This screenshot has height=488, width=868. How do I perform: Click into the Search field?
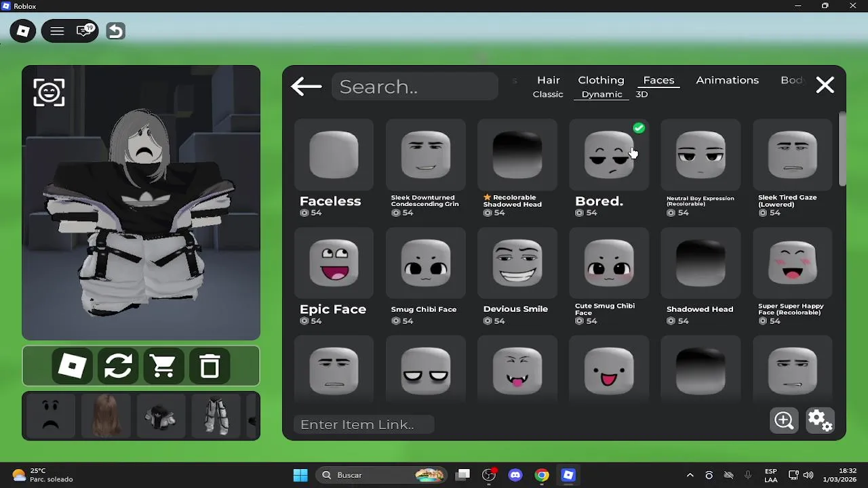point(415,87)
